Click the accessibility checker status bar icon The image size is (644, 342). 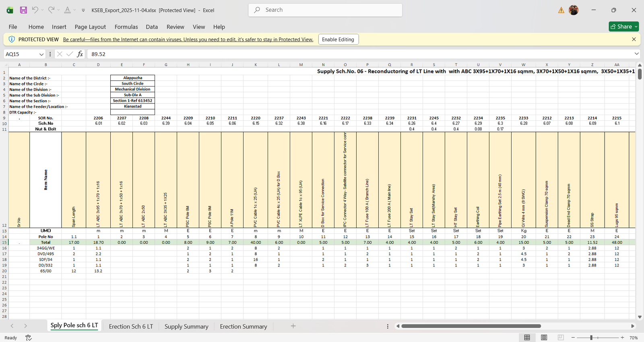(29, 338)
